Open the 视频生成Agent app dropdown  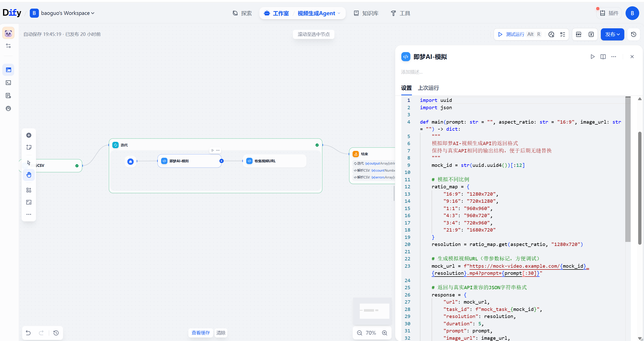[x=319, y=13]
